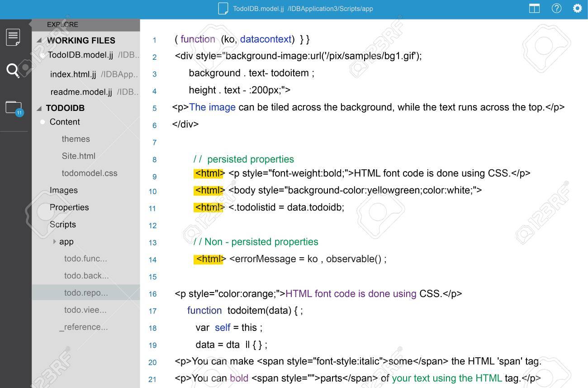Open _reference... file
This screenshot has width=588, height=388.
pos(83,327)
